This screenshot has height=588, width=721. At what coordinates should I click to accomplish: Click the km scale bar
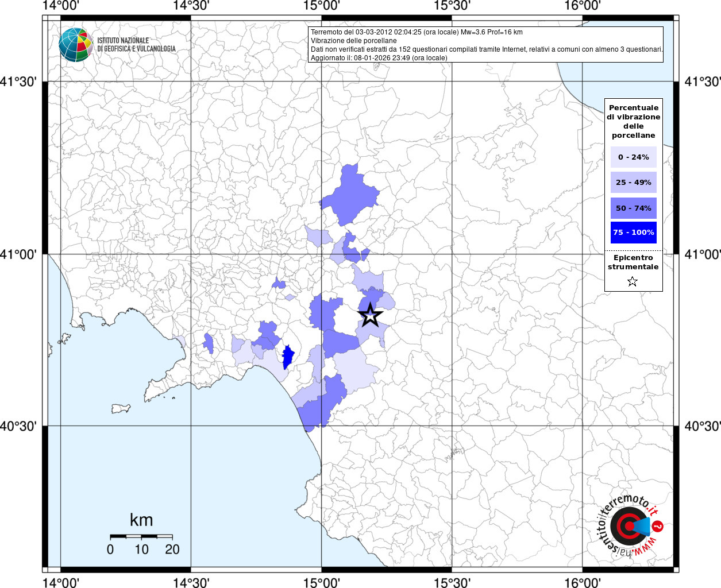pos(141,536)
